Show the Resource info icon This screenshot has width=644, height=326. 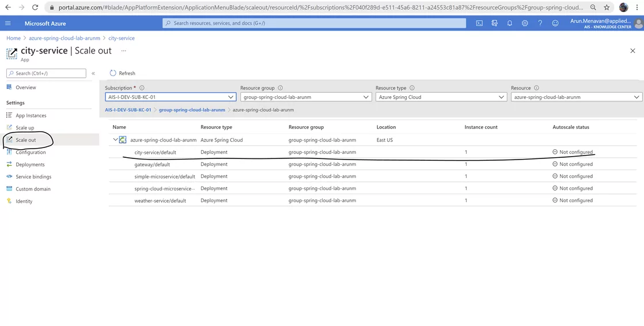click(536, 88)
